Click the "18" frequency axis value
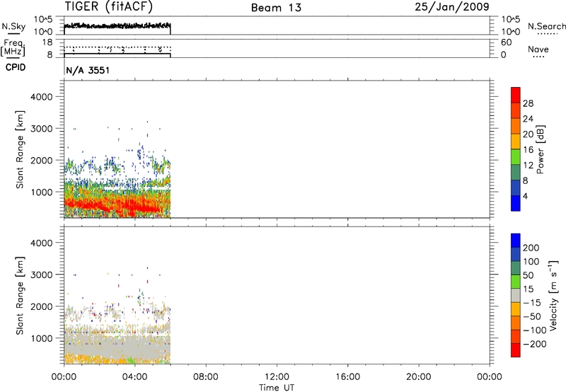 coord(47,42)
